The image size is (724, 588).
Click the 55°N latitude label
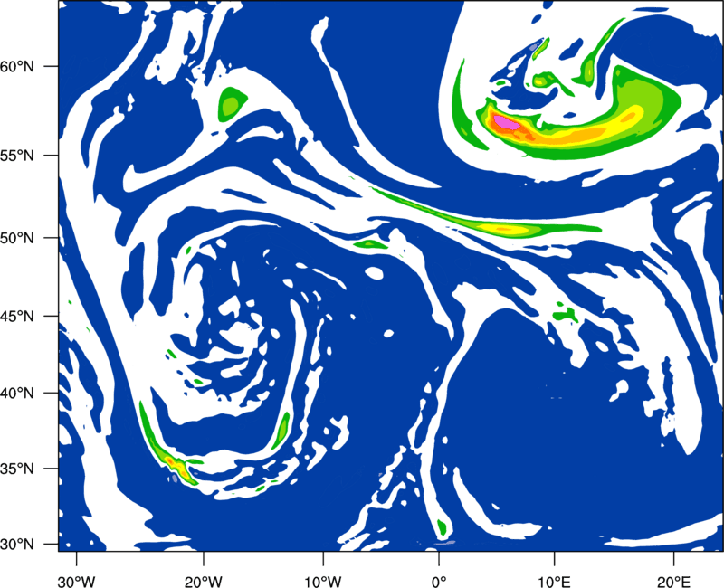tap(17, 156)
